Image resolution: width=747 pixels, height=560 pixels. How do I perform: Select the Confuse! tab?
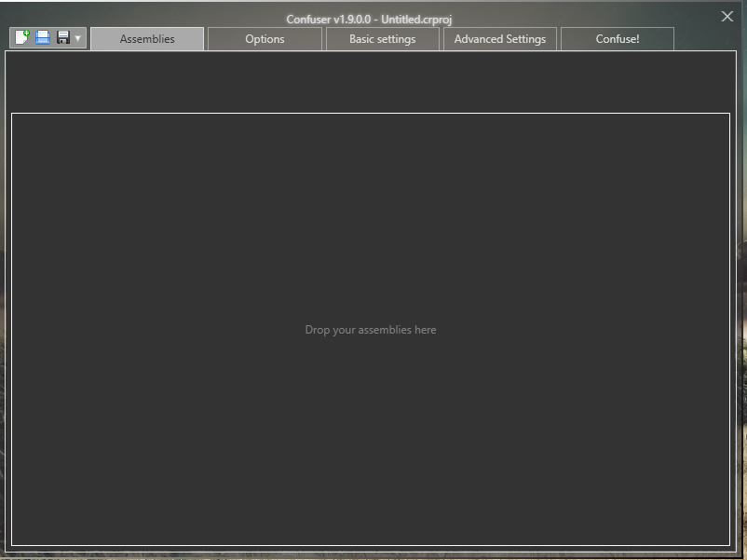(x=618, y=38)
